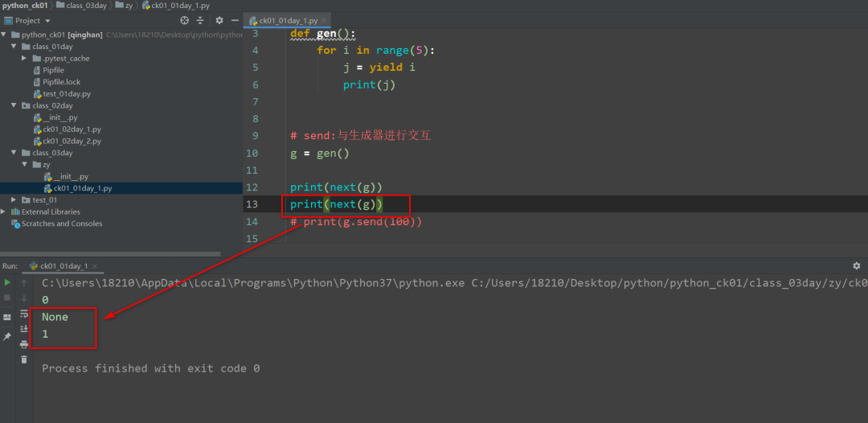Click the stop process square icon
The height and width of the screenshot is (423, 868).
tap(7, 298)
